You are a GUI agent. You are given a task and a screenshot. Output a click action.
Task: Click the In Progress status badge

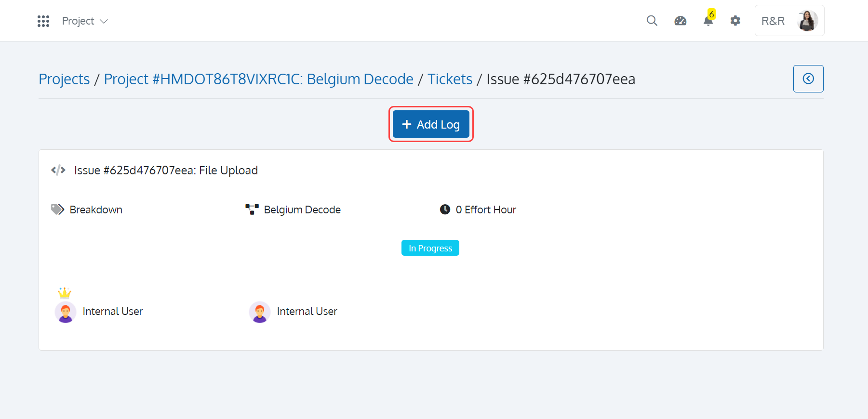(x=430, y=248)
